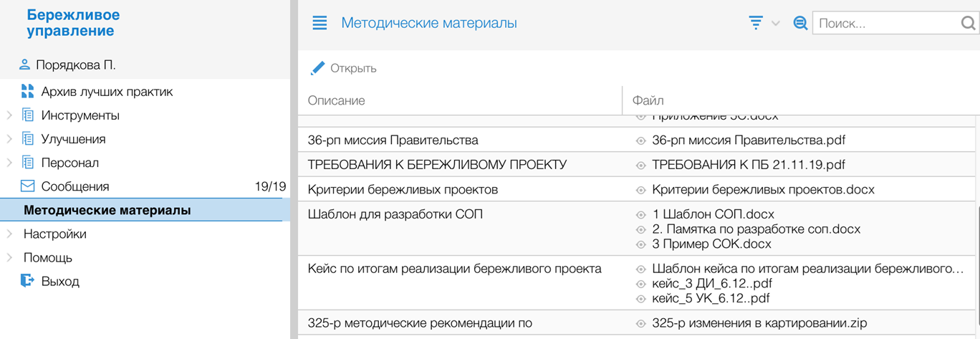Open 325-р изменения в картировании.zip

[x=759, y=323]
